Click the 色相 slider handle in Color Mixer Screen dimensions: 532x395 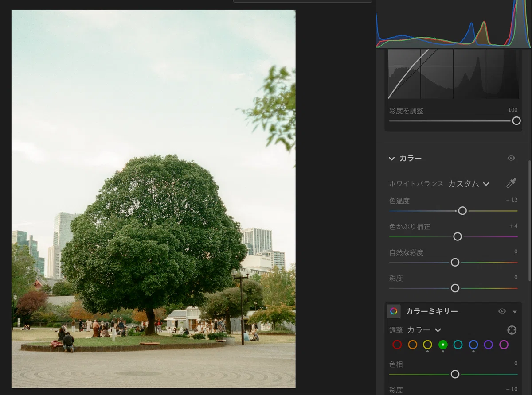(455, 374)
